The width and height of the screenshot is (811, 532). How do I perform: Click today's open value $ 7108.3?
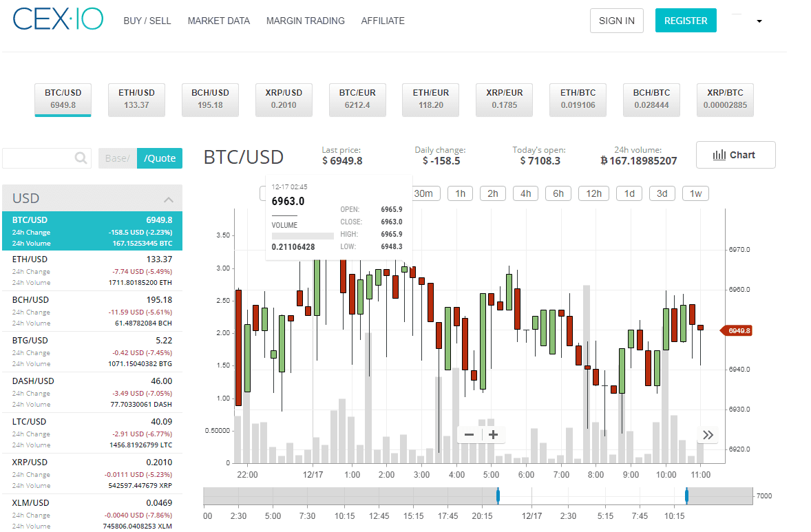[x=540, y=161]
